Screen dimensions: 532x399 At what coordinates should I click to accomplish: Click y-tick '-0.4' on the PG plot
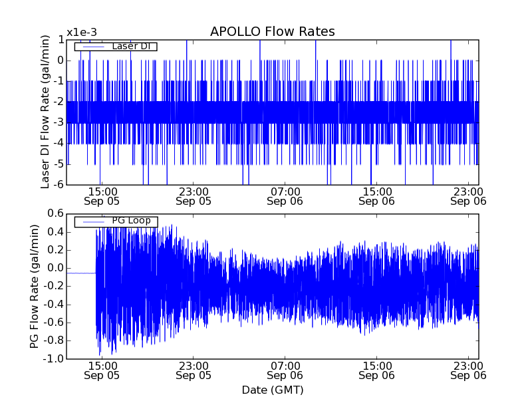point(54,305)
